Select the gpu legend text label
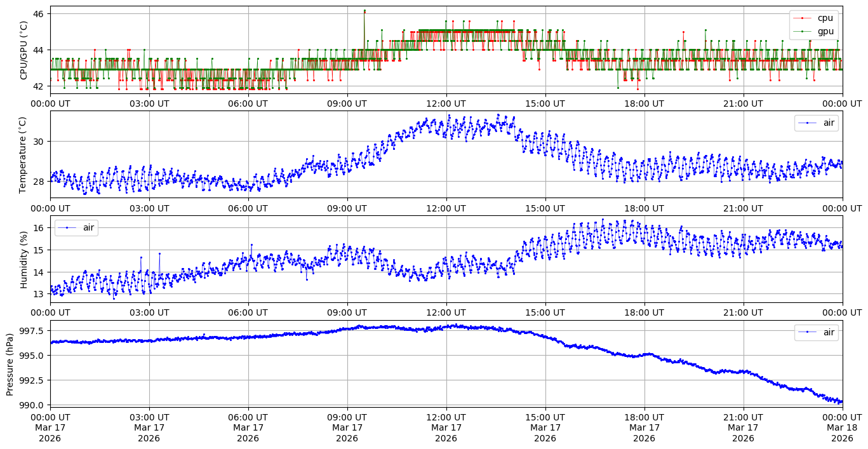 click(x=825, y=30)
